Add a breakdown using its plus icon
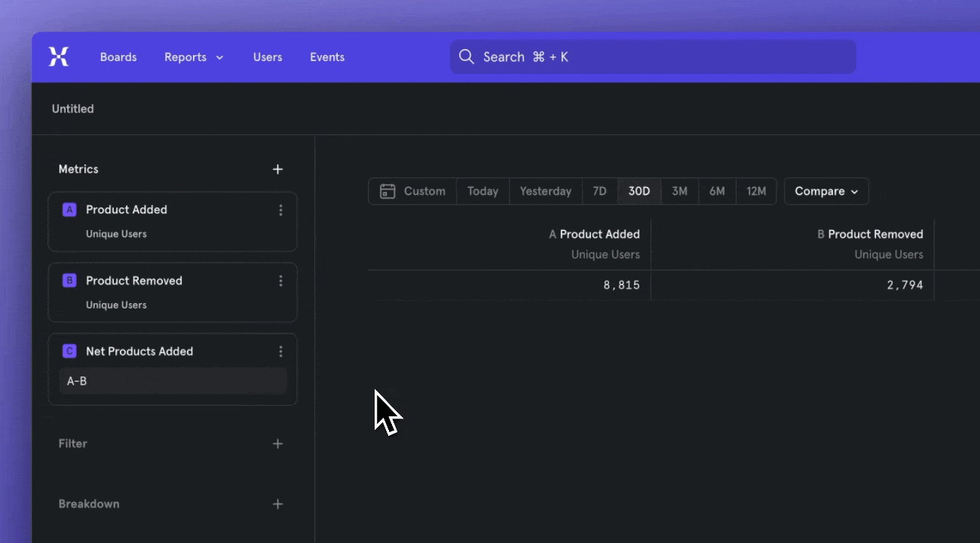This screenshot has width=980, height=543. (277, 504)
